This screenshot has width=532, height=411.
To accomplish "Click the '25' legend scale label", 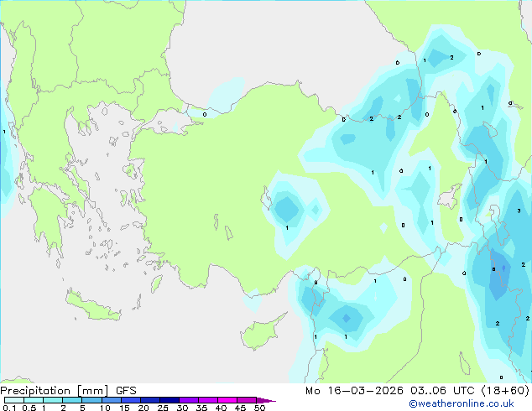I will pyautogui.click(x=163, y=408).
